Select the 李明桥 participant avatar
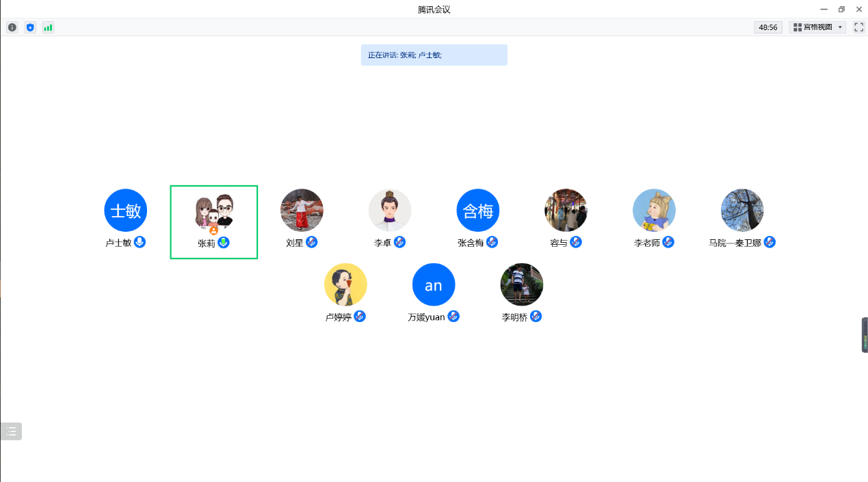Image resolution: width=868 pixels, height=482 pixels. (x=522, y=284)
